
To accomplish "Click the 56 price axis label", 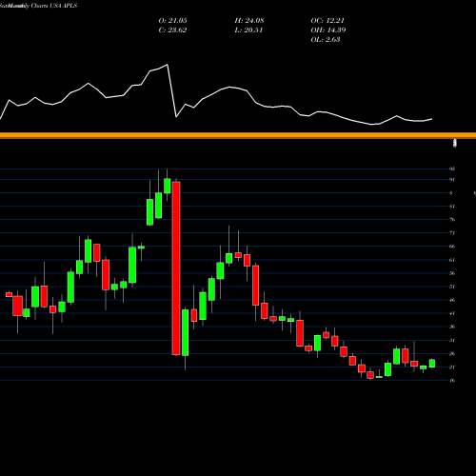I will tap(452, 273).
